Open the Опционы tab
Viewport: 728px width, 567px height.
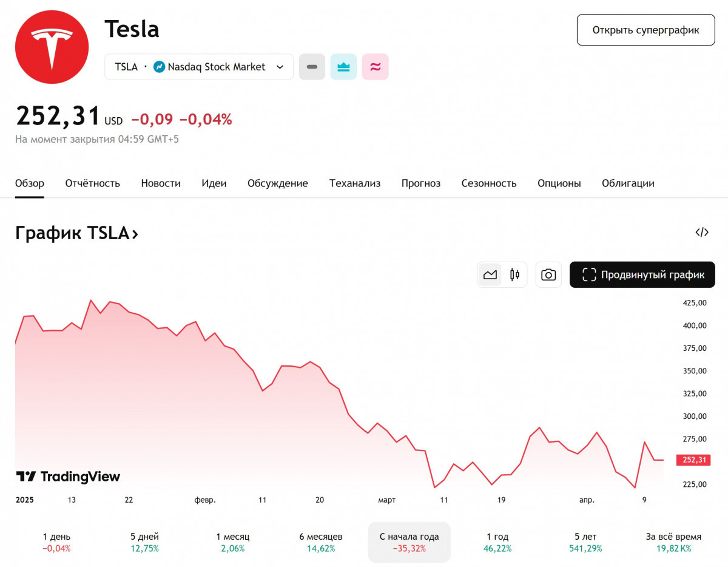click(x=559, y=183)
